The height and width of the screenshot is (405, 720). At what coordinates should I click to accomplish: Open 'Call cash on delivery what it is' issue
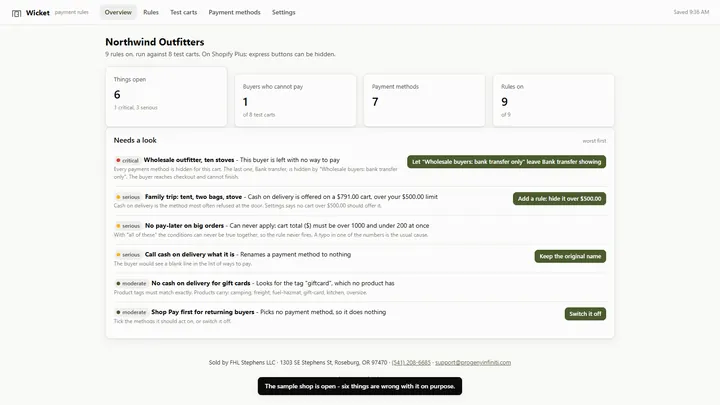(190, 254)
